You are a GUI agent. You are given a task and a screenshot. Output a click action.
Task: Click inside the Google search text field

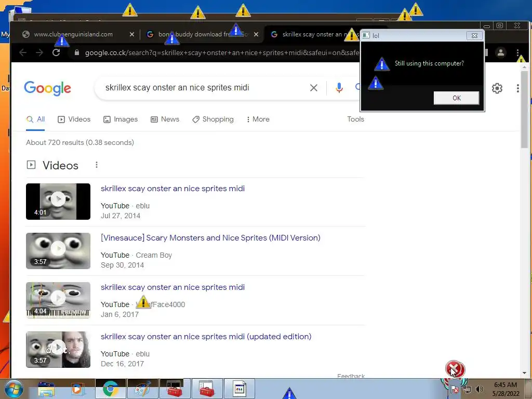(x=204, y=88)
